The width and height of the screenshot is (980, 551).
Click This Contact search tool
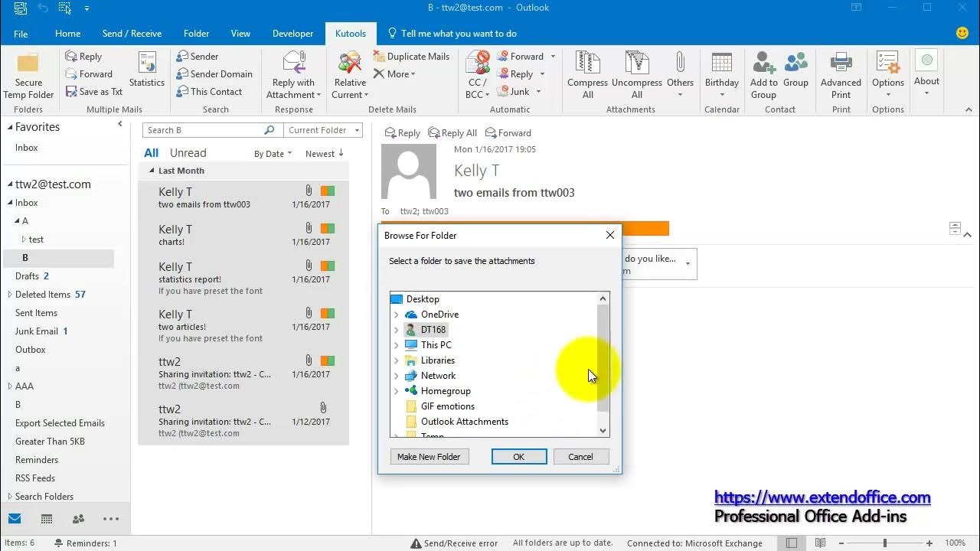pos(209,91)
